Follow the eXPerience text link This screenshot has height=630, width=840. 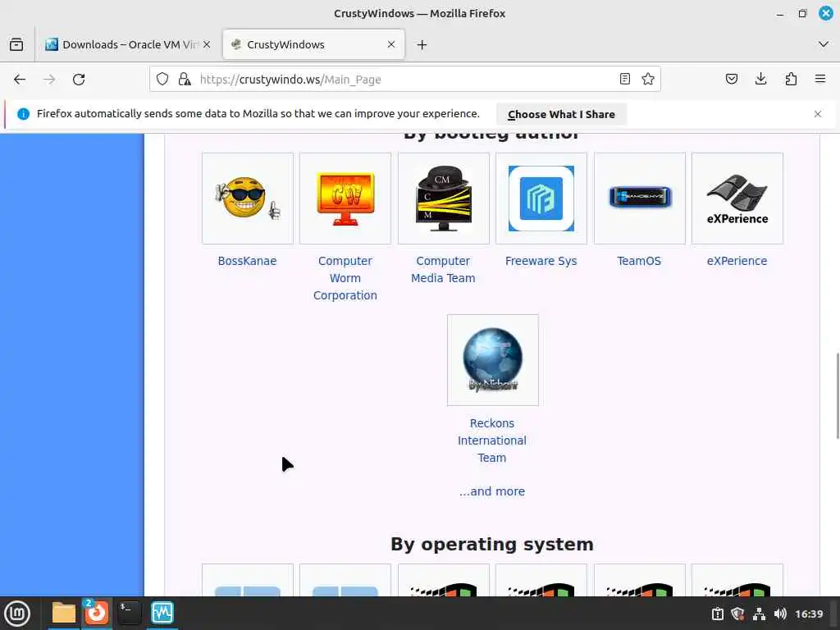(737, 261)
